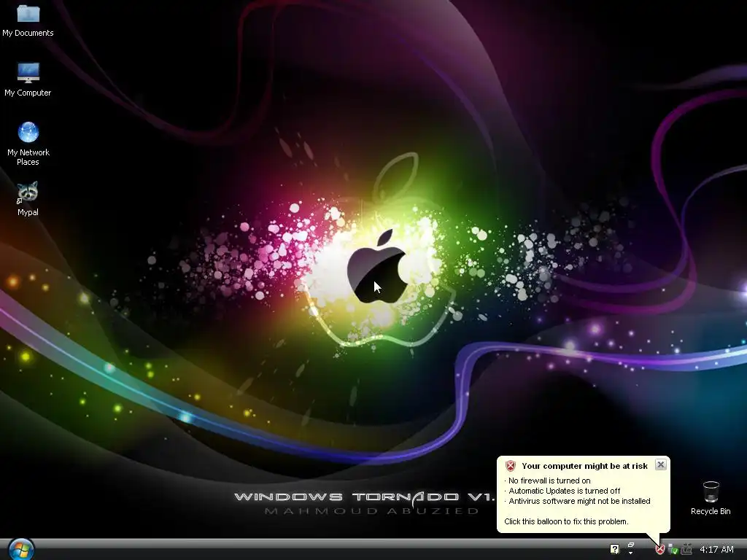
Task: Click the 'Recycle Bin' label text
Action: [x=711, y=511]
